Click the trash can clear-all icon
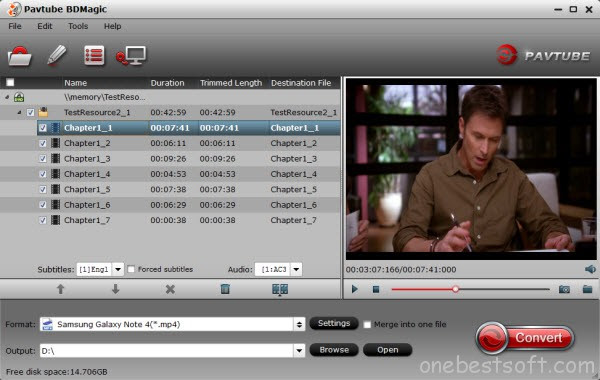The height and width of the screenshot is (380, 600). click(225, 289)
